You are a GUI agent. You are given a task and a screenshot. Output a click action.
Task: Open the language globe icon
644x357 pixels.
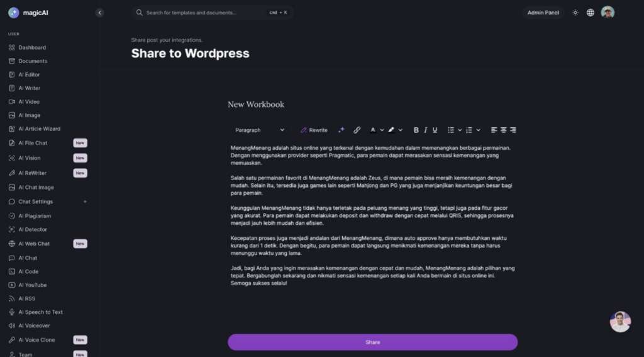590,13
